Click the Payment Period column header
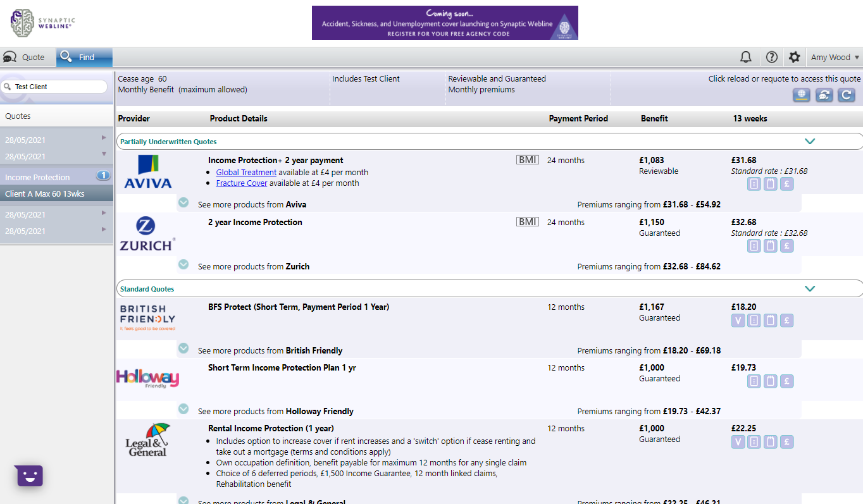Viewport: 863px width, 504px height. pos(578,118)
